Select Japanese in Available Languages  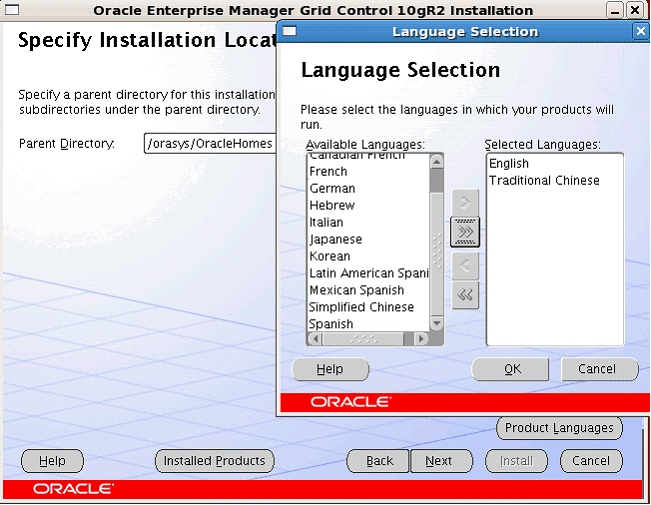point(369,239)
